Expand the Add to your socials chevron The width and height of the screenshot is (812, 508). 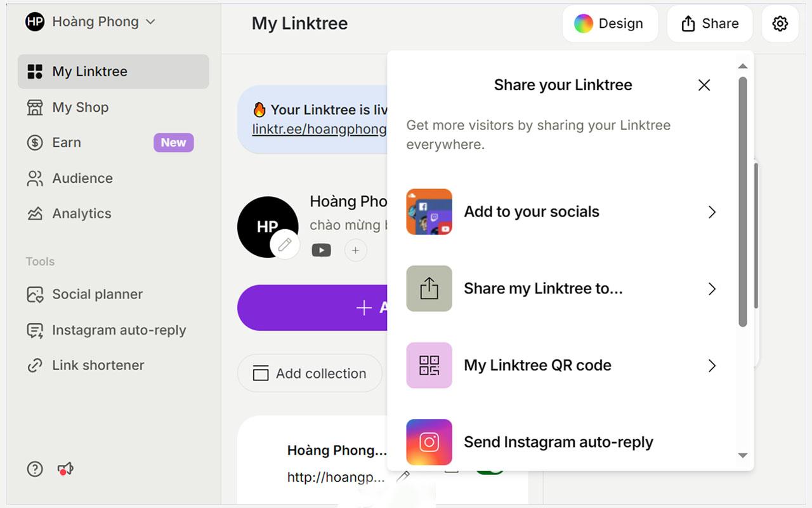(712, 212)
